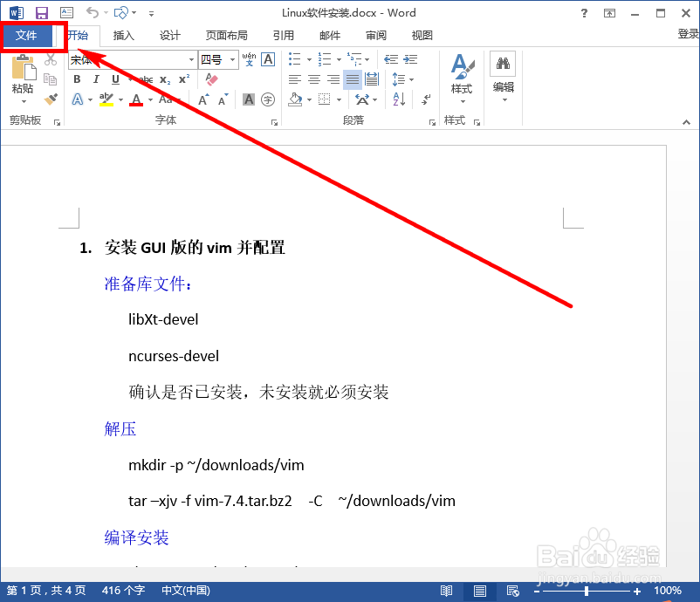Expand the font color dropdown arrow
Image resolution: width=700 pixels, height=602 pixels.
click(x=150, y=99)
